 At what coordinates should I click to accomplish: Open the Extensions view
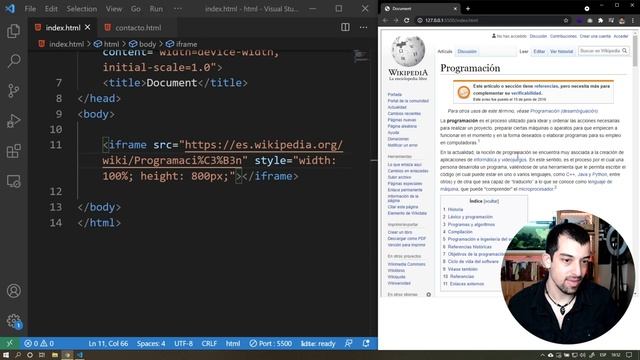13,151
